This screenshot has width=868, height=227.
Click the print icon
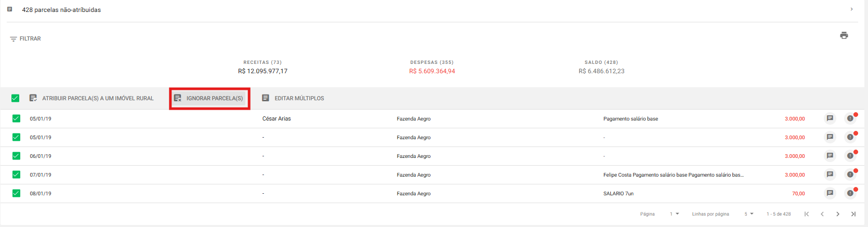[x=844, y=35]
